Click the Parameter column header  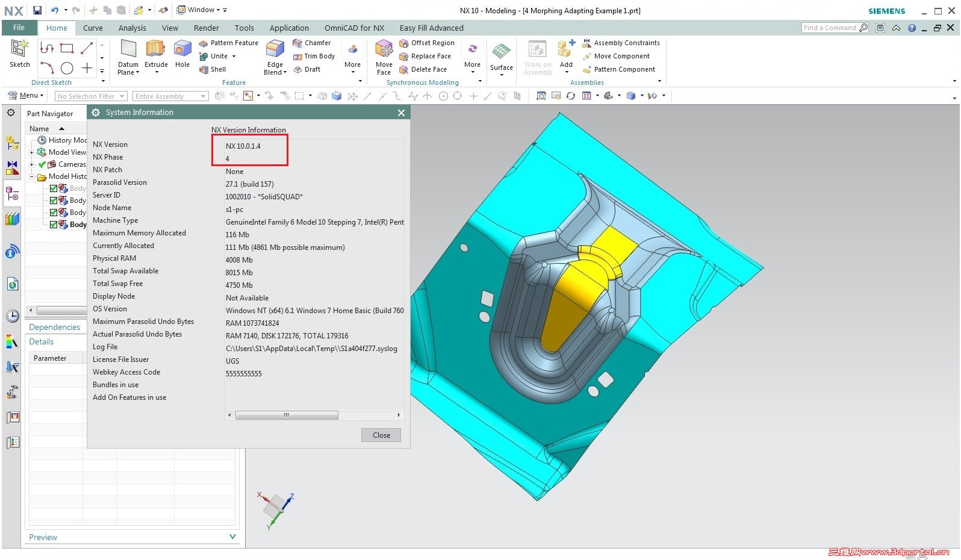57,358
